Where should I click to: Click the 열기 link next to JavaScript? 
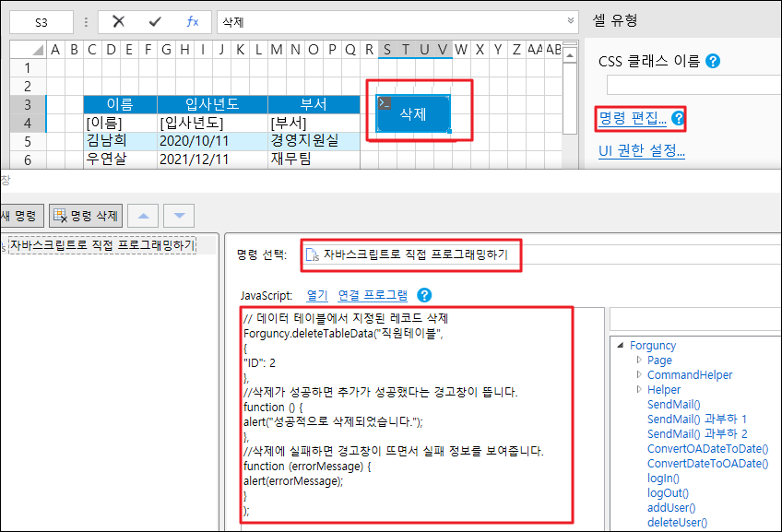[x=316, y=295]
